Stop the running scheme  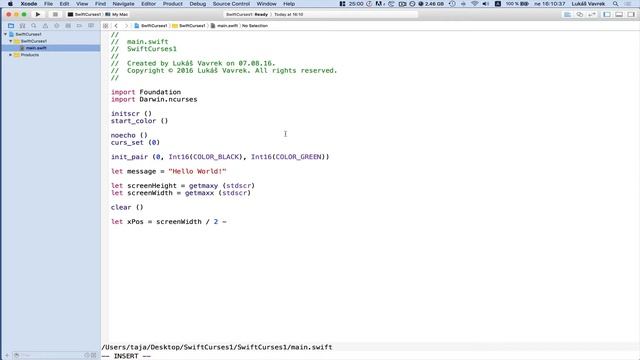(x=55, y=14)
